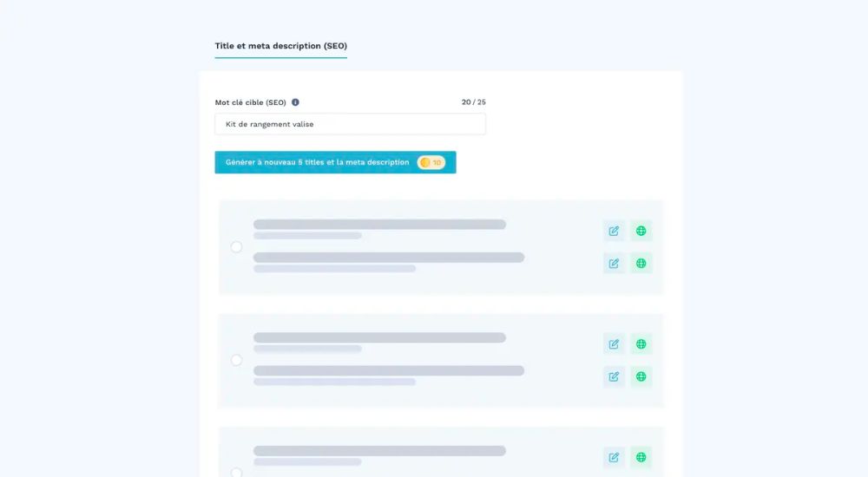Click globe icon for first suggestion's title
Screen dimensions: 868x477
(x=641, y=231)
